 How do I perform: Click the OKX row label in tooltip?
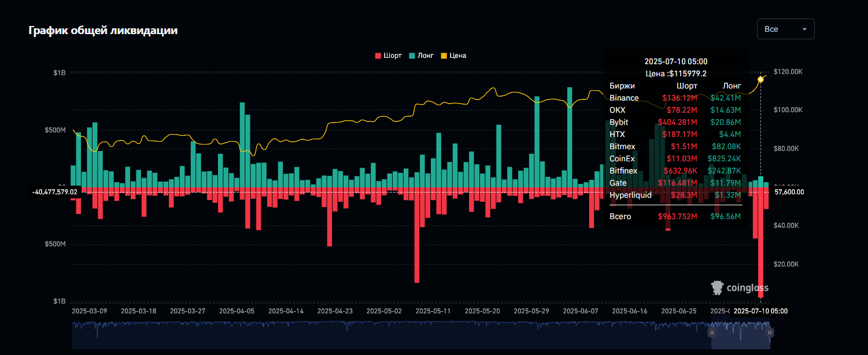[617, 110]
